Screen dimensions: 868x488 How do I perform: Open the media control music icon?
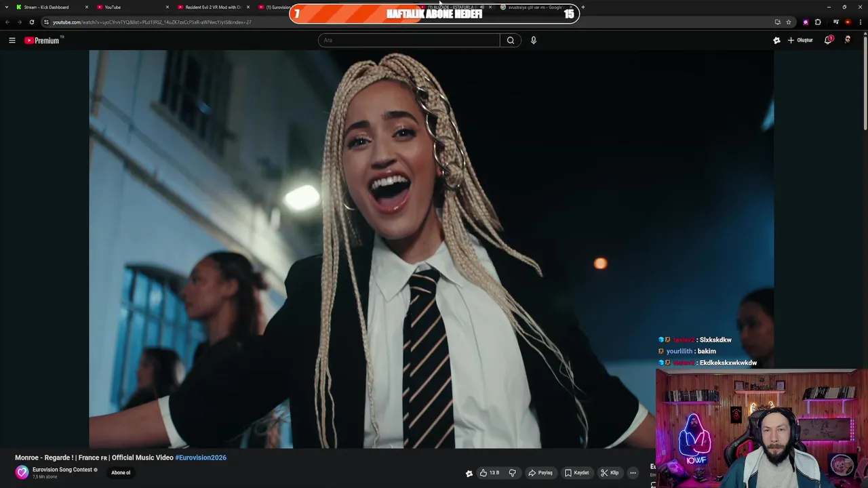click(836, 22)
